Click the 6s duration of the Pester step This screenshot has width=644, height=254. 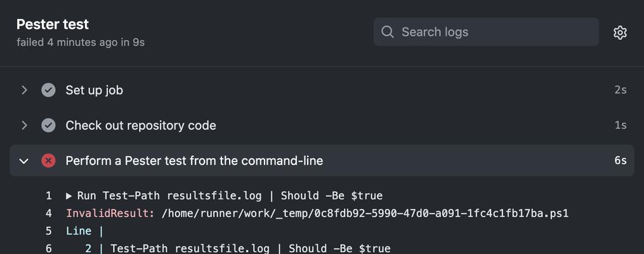pyautogui.click(x=620, y=161)
